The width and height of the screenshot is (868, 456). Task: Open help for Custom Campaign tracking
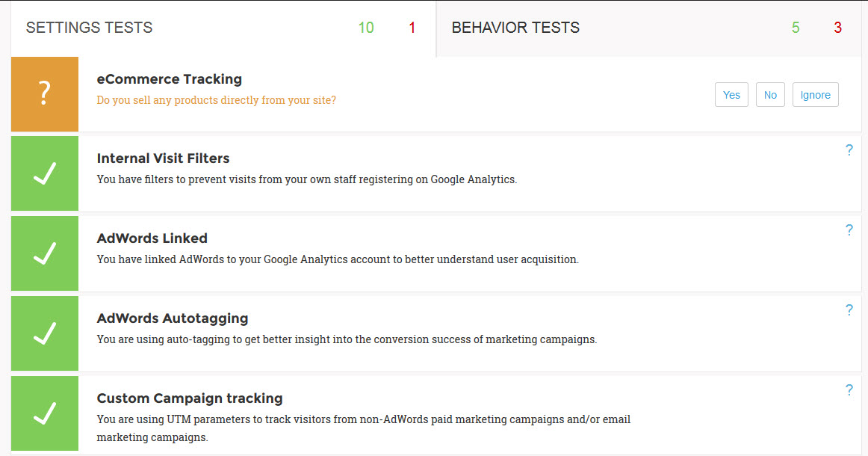click(x=849, y=390)
